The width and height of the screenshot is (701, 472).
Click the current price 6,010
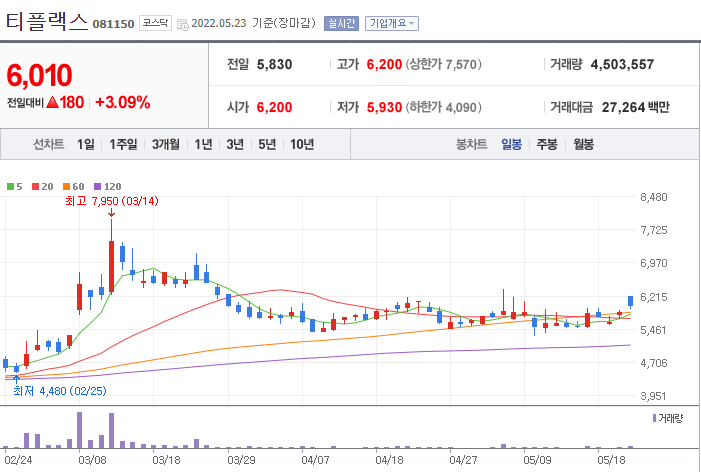(39, 75)
